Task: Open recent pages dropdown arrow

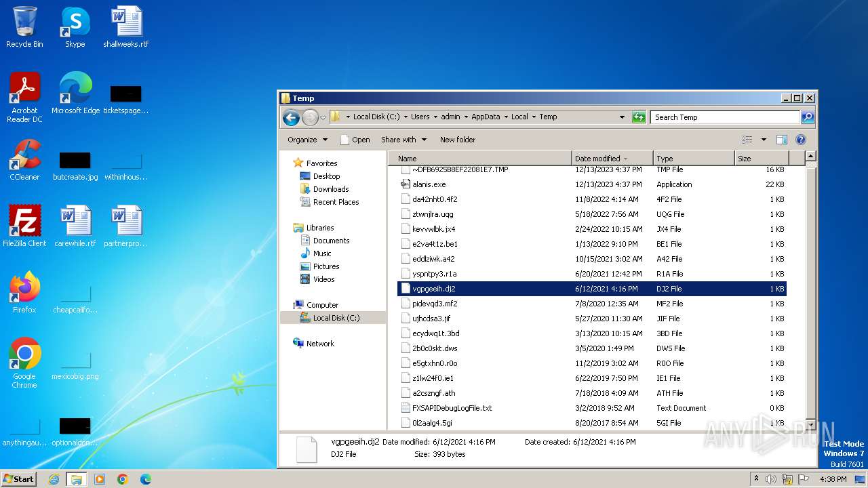Action: click(323, 117)
